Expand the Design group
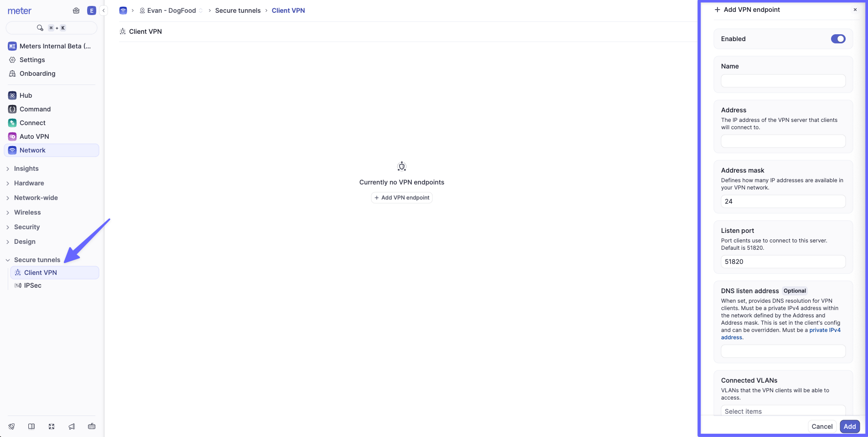 (x=25, y=242)
